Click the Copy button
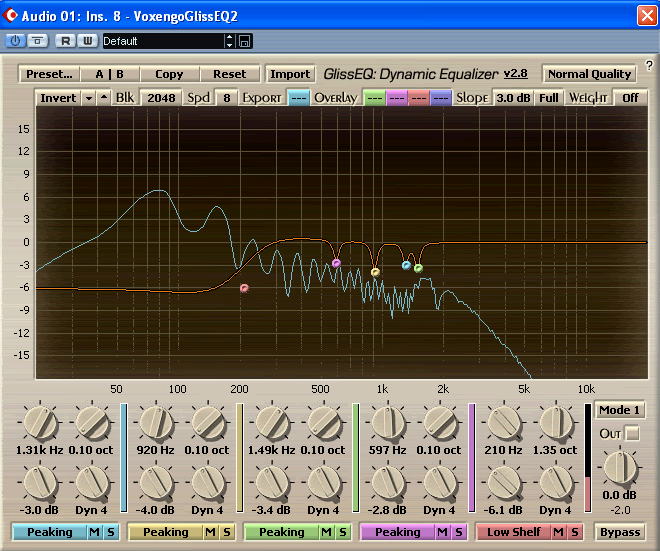 pos(169,74)
